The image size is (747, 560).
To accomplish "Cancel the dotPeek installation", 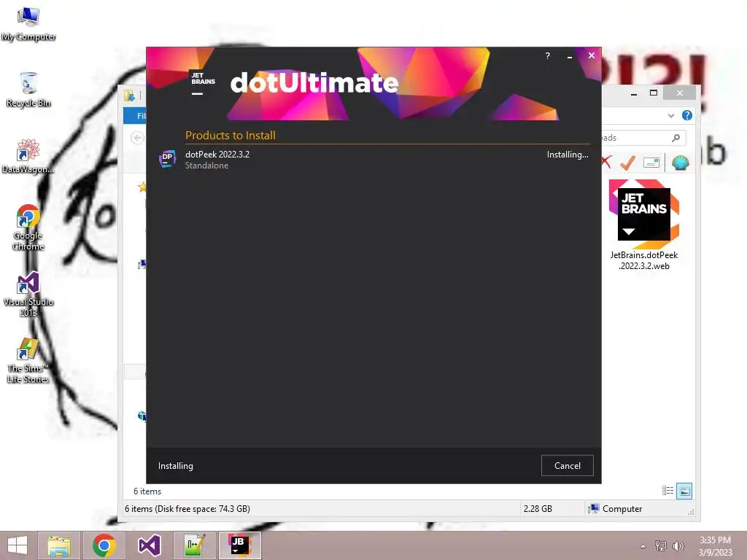I will 567,466.
